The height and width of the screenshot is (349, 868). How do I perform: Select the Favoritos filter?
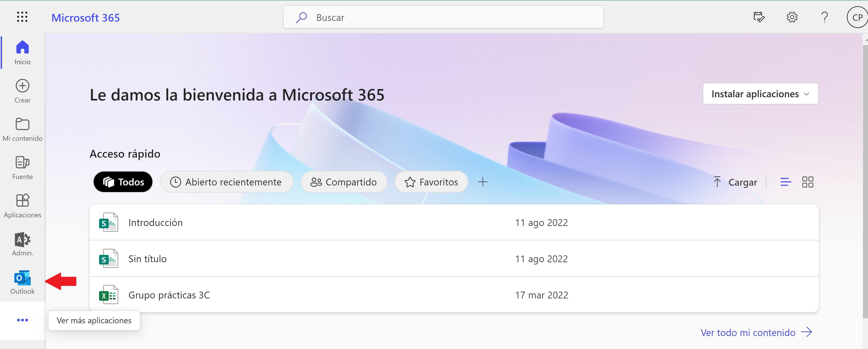pyautogui.click(x=431, y=182)
